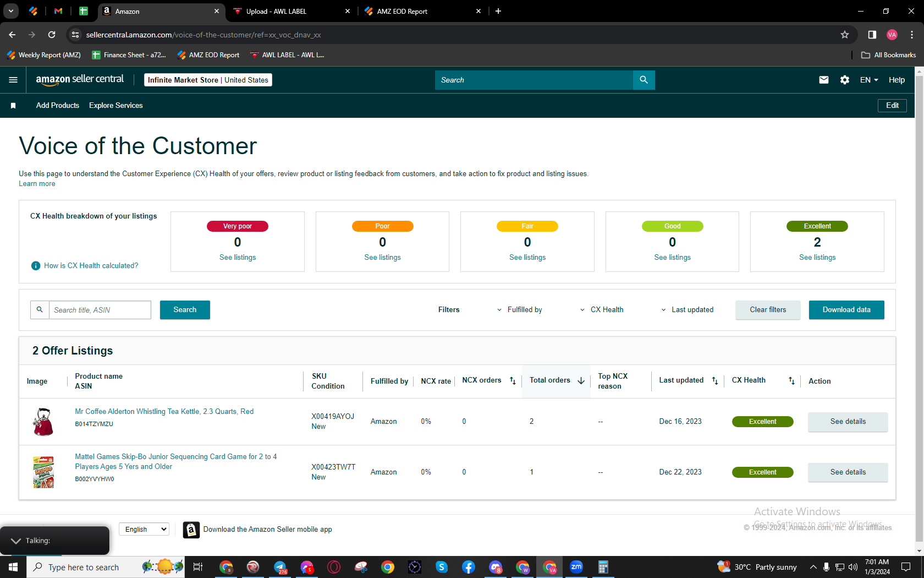Open a new Chrome tab
This screenshot has width=924, height=578.
point(498,11)
